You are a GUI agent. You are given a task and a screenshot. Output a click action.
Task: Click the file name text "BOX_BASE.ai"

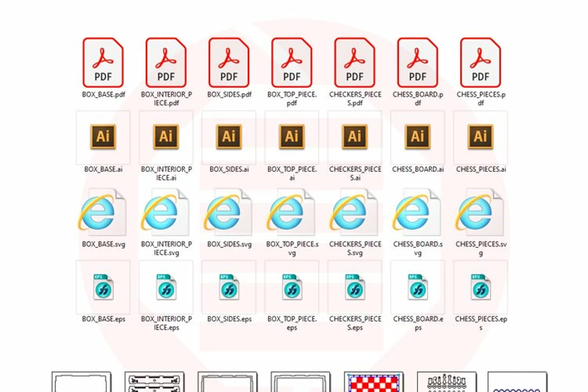tap(103, 169)
